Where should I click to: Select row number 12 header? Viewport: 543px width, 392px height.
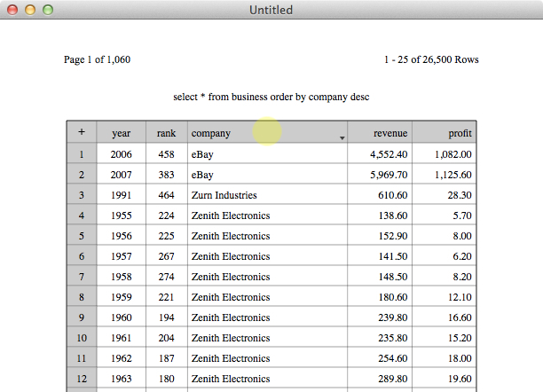tap(82, 379)
